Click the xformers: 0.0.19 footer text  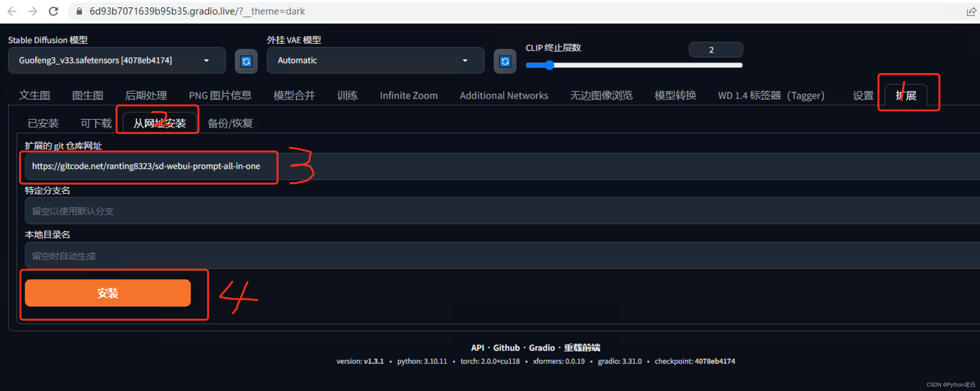559,361
